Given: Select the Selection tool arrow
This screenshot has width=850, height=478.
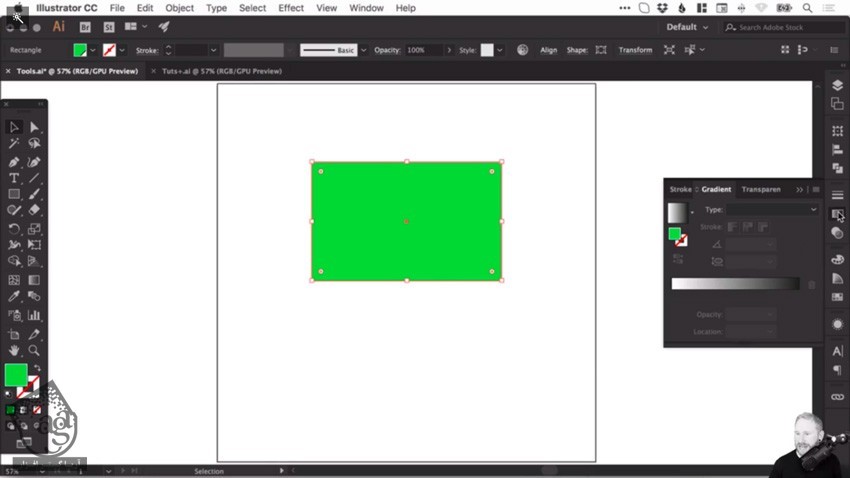Looking at the screenshot, I should point(14,127).
